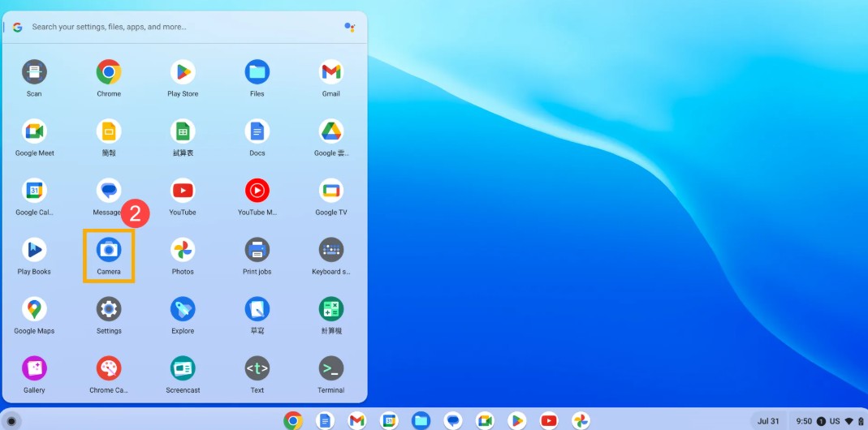868x430 pixels.
Task: Close launcher via the shelf launcher button
Action: coord(11,422)
